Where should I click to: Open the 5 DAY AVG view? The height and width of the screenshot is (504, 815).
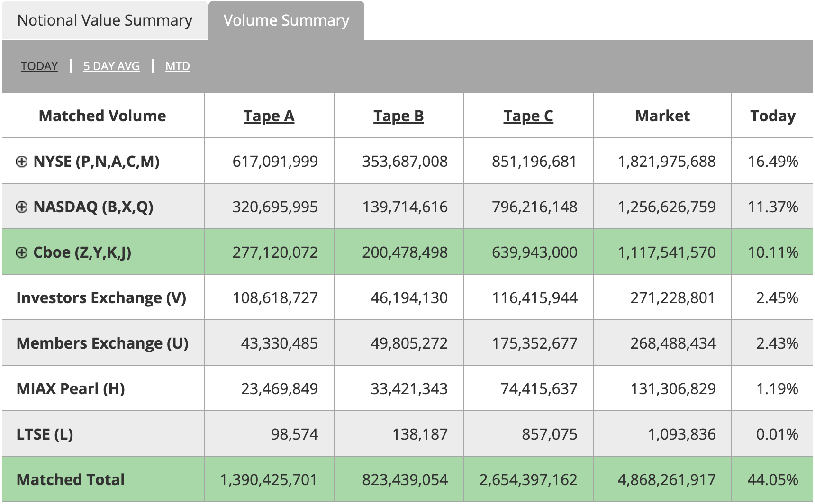(x=111, y=66)
